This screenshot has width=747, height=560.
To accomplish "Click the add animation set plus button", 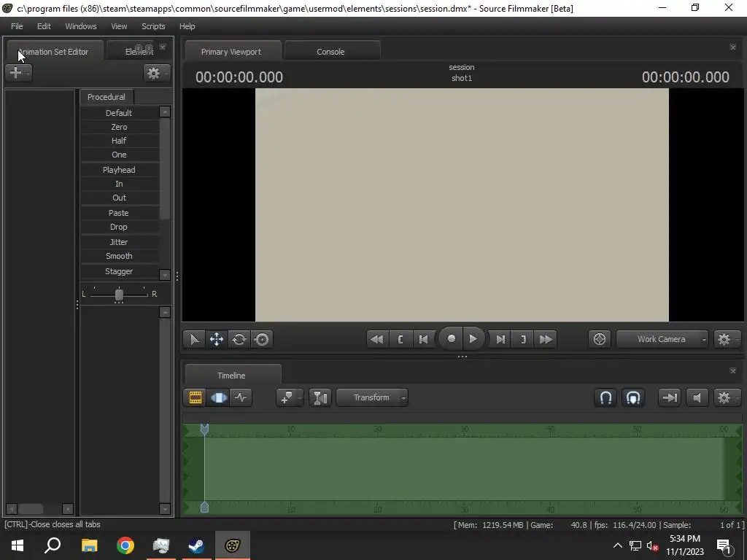I will [16, 72].
